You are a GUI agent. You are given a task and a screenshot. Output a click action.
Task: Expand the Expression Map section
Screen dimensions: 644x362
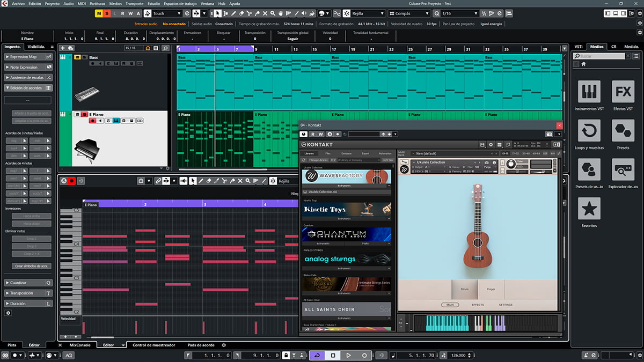(x=28, y=57)
